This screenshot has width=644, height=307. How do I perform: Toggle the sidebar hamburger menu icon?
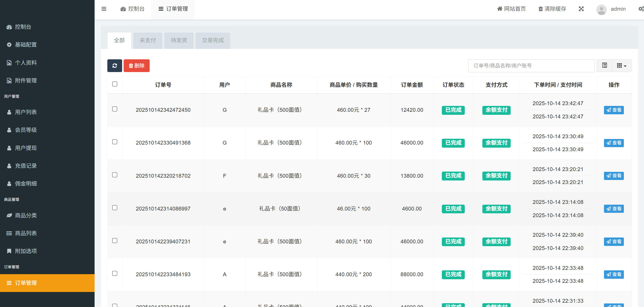(x=104, y=9)
